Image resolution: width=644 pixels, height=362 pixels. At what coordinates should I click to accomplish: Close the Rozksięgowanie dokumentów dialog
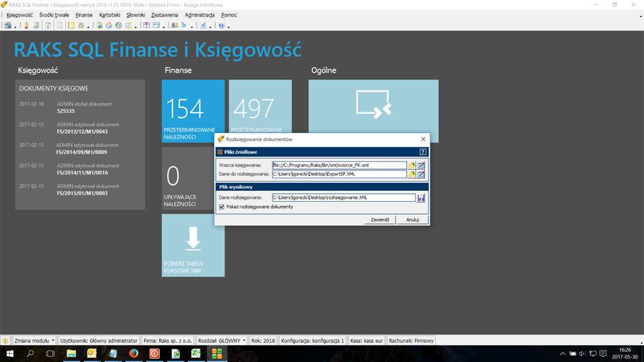(423, 139)
